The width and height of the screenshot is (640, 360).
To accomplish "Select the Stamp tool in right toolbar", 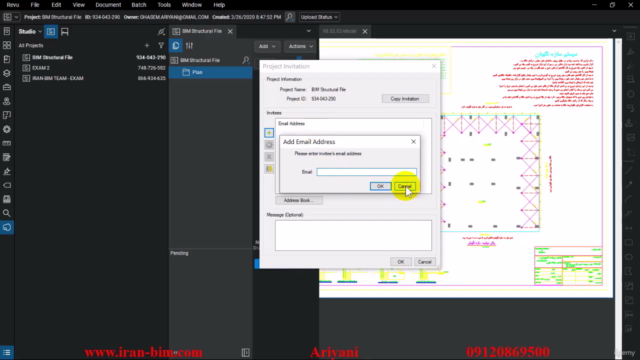I will coord(630,122).
